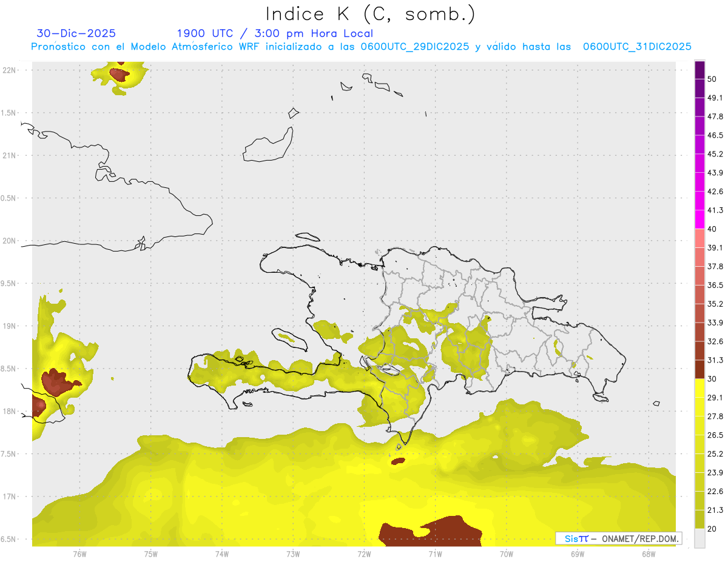This screenshot has width=728, height=562.
Task: Click legend value "45.2"
Action: pos(715,154)
